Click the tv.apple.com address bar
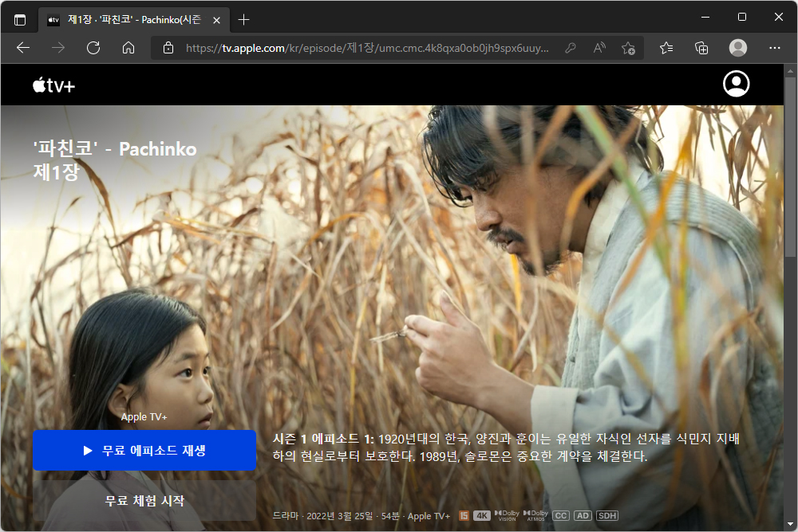Image resolution: width=798 pixels, height=532 pixels. click(366, 48)
